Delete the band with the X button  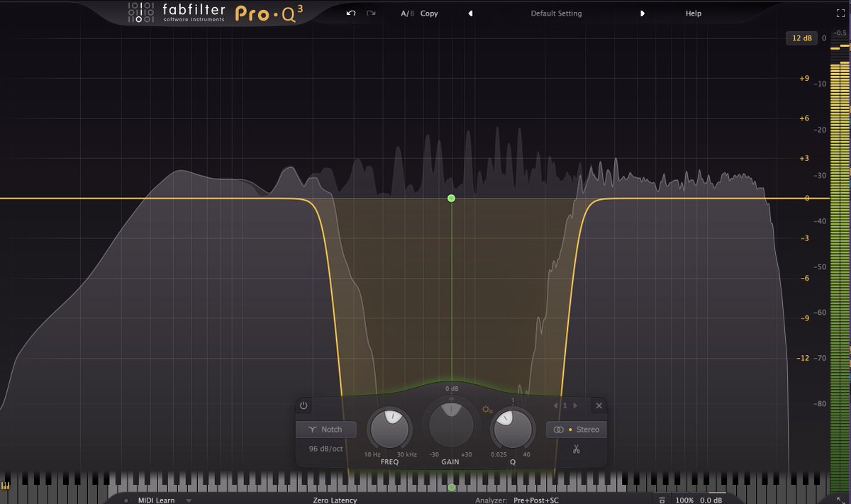(599, 405)
